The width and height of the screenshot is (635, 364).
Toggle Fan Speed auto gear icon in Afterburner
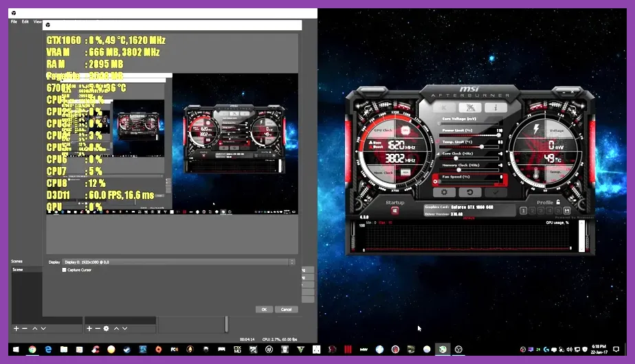point(435,181)
